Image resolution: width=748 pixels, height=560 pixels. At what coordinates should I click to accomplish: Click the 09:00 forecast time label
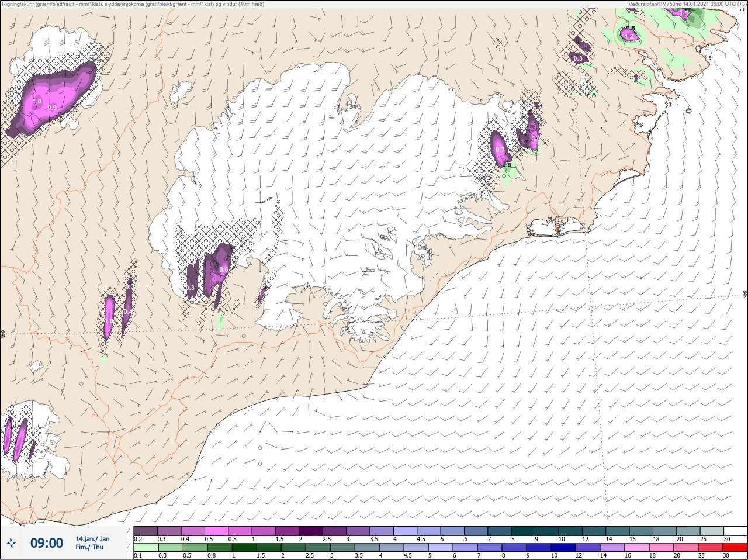(47, 543)
